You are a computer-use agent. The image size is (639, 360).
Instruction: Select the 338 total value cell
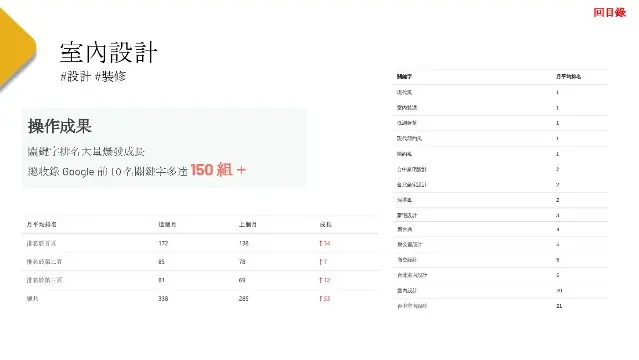click(163, 298)
